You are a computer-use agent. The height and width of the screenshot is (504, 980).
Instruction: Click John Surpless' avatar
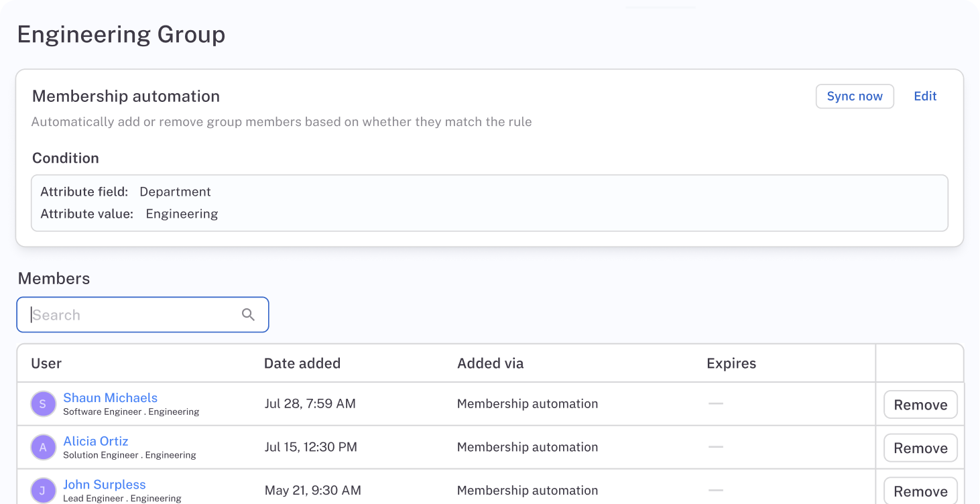(x=43, y=491)
